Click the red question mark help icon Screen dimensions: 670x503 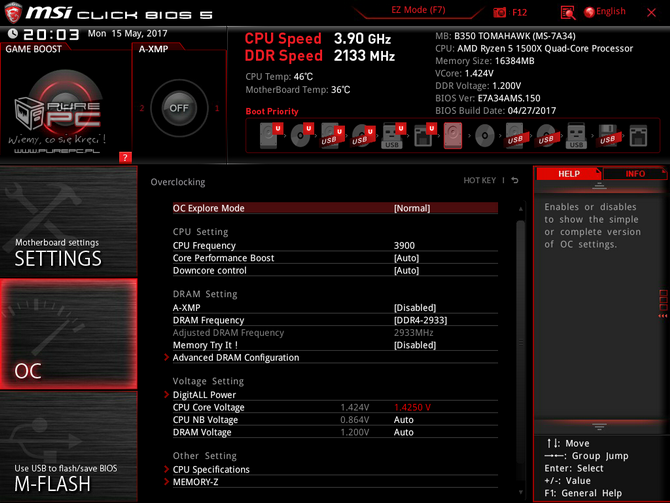tap(125, 157)
